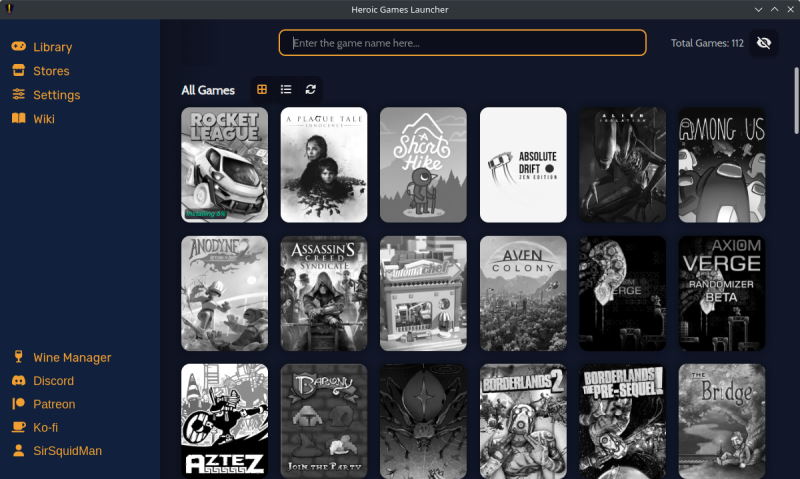Focus the game name search field

point(462,43)
